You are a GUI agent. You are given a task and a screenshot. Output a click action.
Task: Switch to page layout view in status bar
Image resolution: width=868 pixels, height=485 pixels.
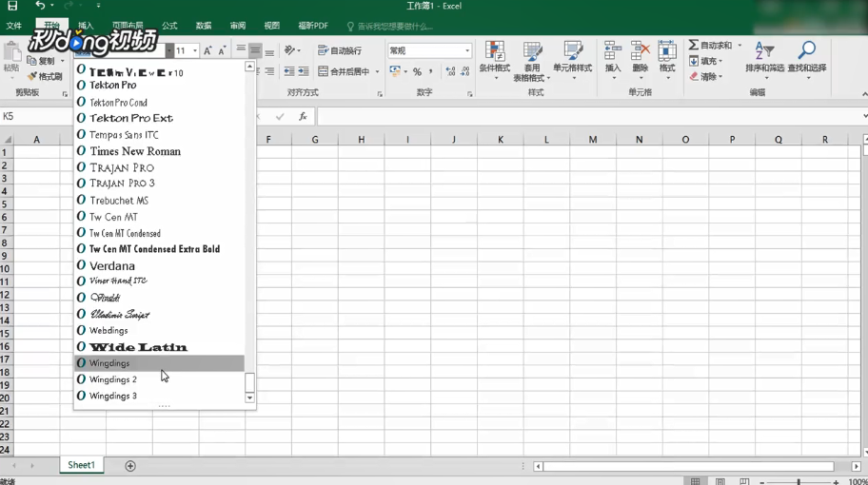pos(720,482)
